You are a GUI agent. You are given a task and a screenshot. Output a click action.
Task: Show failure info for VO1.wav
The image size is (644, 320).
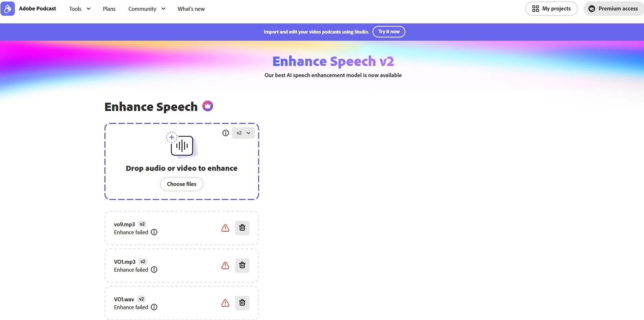tap(154, 307)
